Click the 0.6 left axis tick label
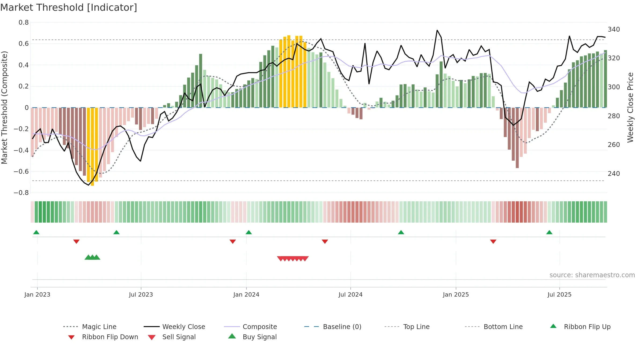This screenshot has width=644, height=362. (x=24, y=44)
